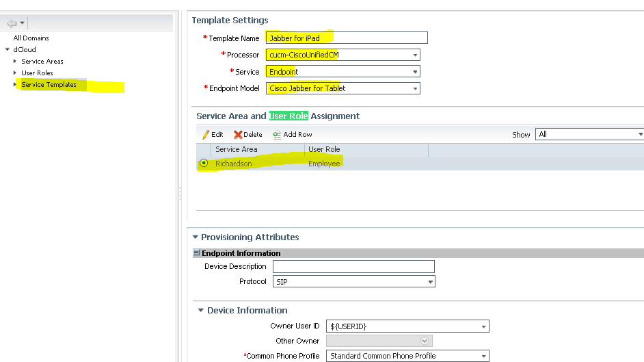Open the Common Phone Profile dropdown
Image resolution: width=644 pixels, height=362 pixels.
[x=407, y=356]
